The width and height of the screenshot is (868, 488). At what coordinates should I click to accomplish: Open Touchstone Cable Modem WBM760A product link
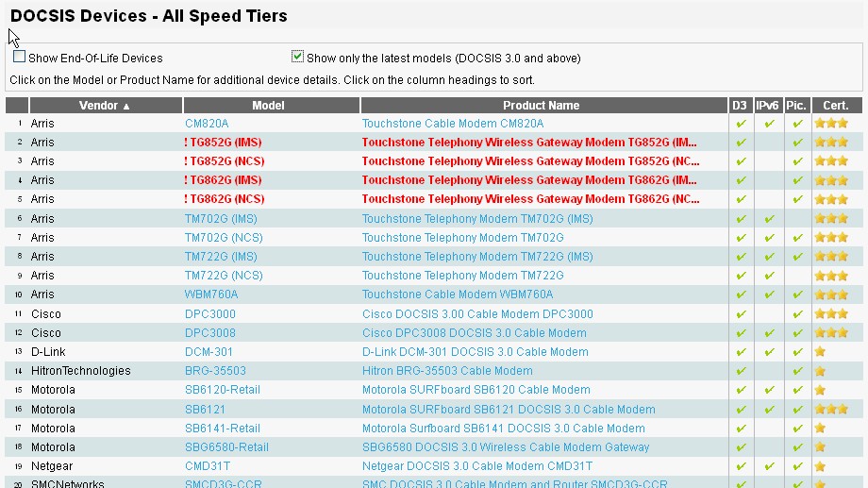(x=458, y=294)
